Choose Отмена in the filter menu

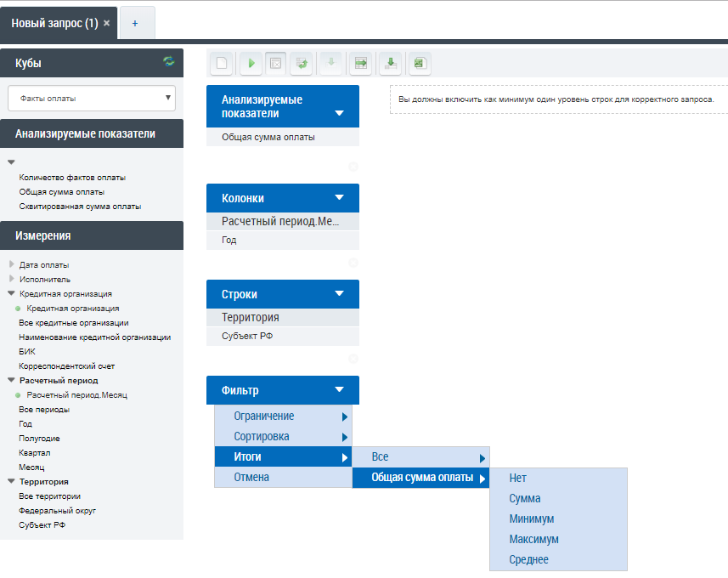coord(283,477)
